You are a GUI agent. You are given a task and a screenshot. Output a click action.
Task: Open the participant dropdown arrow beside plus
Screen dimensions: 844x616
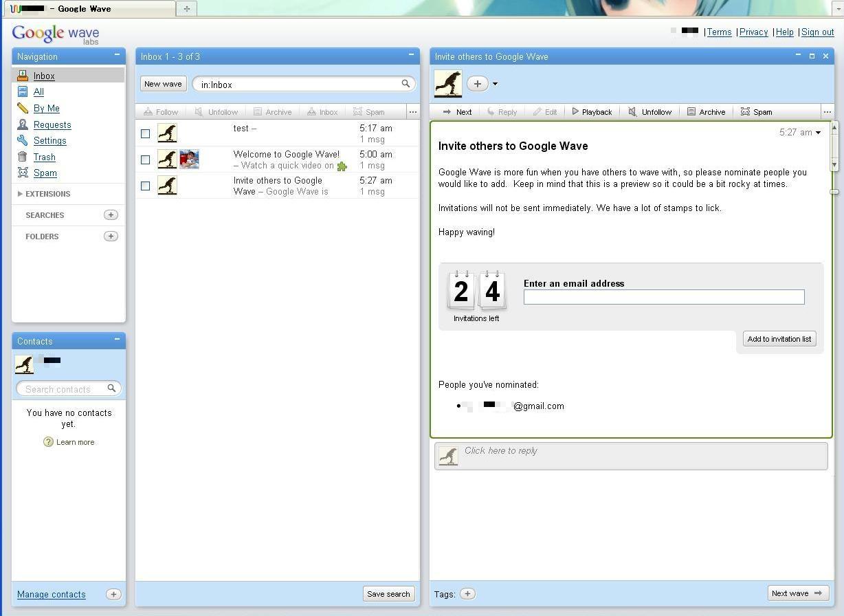(x=495, y=84)
